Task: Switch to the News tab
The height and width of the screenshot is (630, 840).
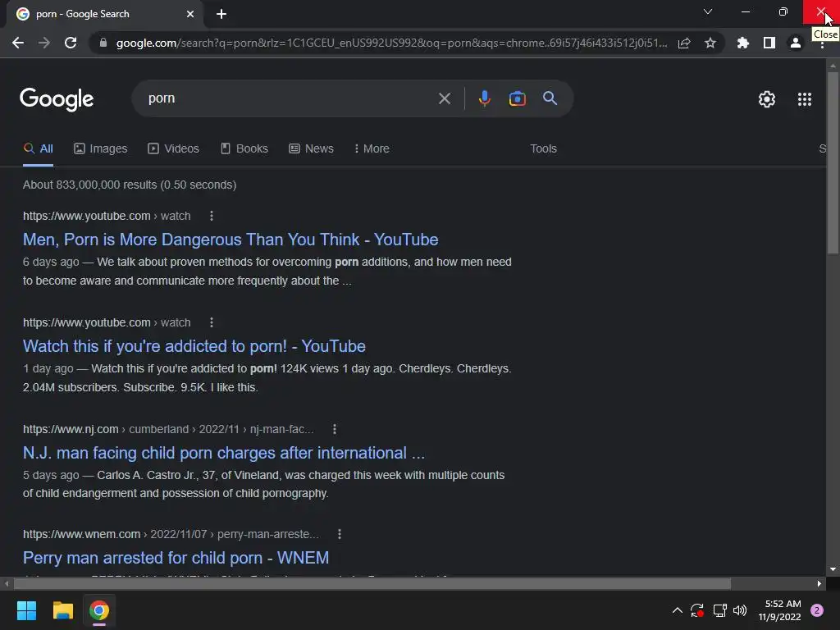Action: click(x=311, y=148)
